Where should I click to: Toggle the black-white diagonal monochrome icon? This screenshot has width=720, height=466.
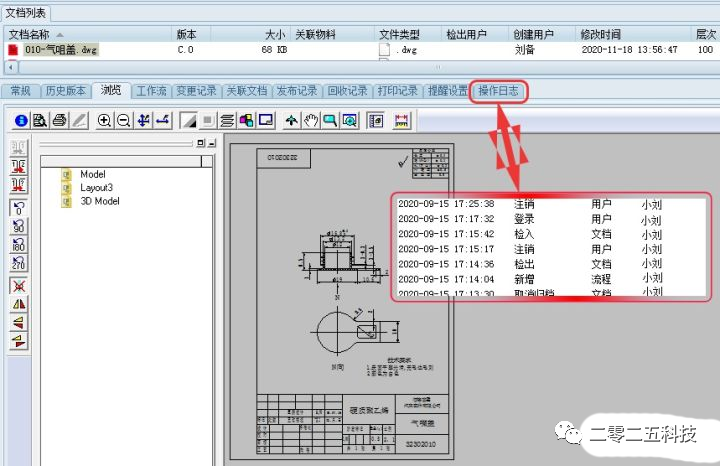tap(188, 121)
